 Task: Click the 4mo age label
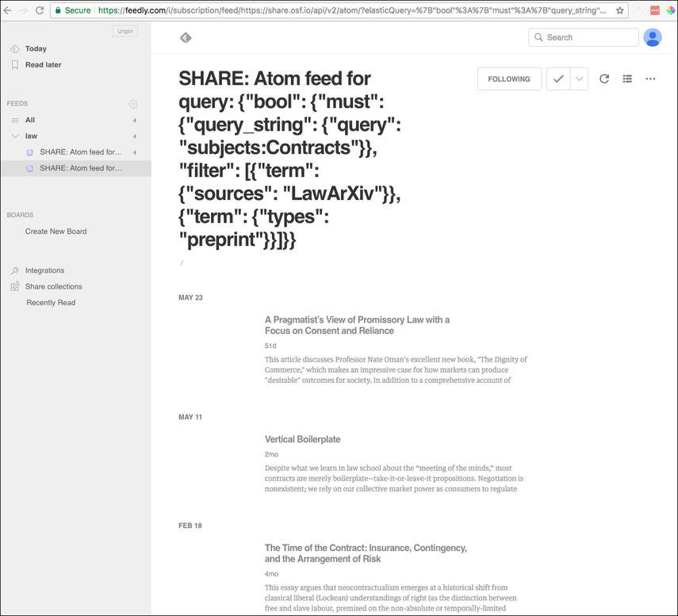(271, 574)
